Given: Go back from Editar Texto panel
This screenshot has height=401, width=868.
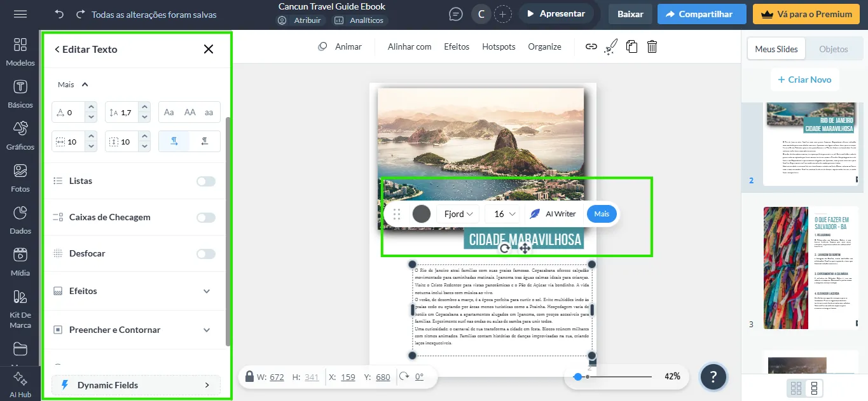Looking at the screenshot, I should (57, 49).
